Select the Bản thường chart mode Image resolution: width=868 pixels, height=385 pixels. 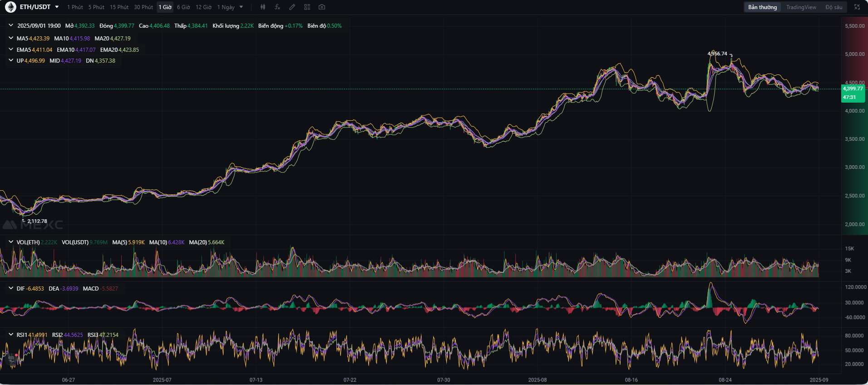point(762,7)
